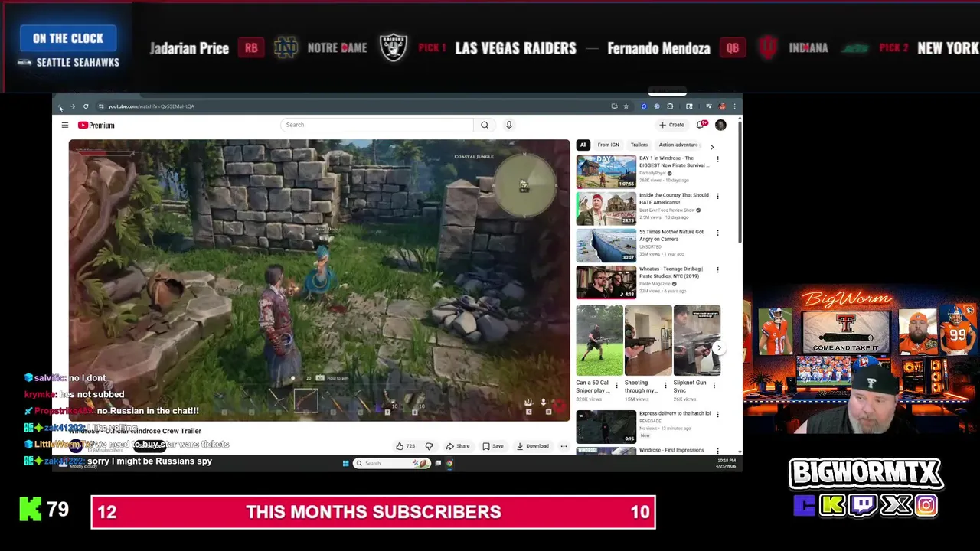Open options for Express delivery video
This screenshot has width=980, height=551.
pyautogui.click(x=717, y=414)
